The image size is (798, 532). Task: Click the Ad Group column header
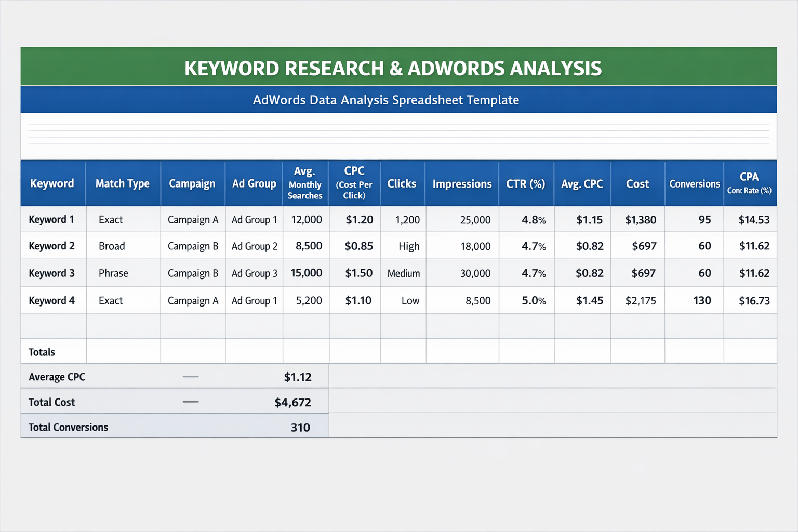point(254,183)
